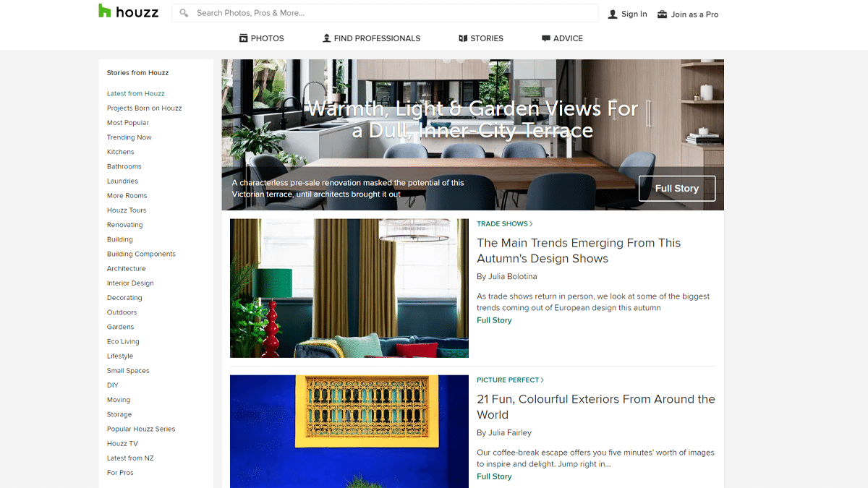Click the Photos icon in navigation
Viewport: 868px width, 488px height.
pos(244,38)
